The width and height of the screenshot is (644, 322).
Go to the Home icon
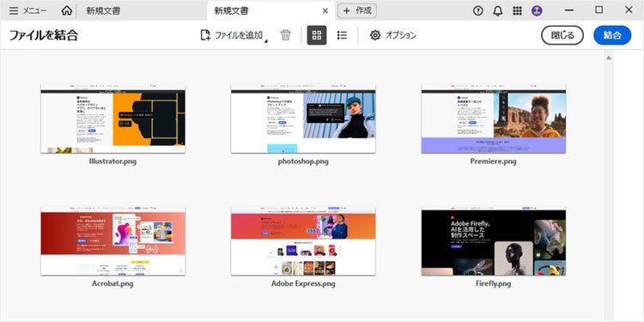66,10
